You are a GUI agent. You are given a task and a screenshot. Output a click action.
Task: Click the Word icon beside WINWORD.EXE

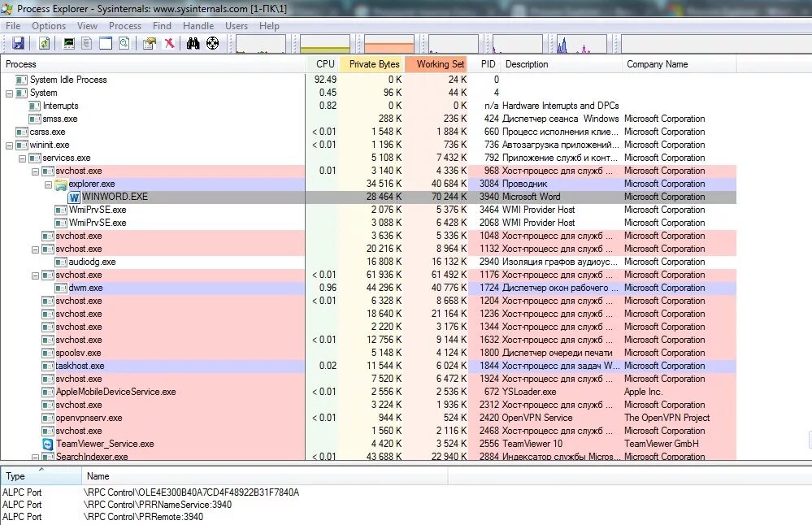pos(74,197)
